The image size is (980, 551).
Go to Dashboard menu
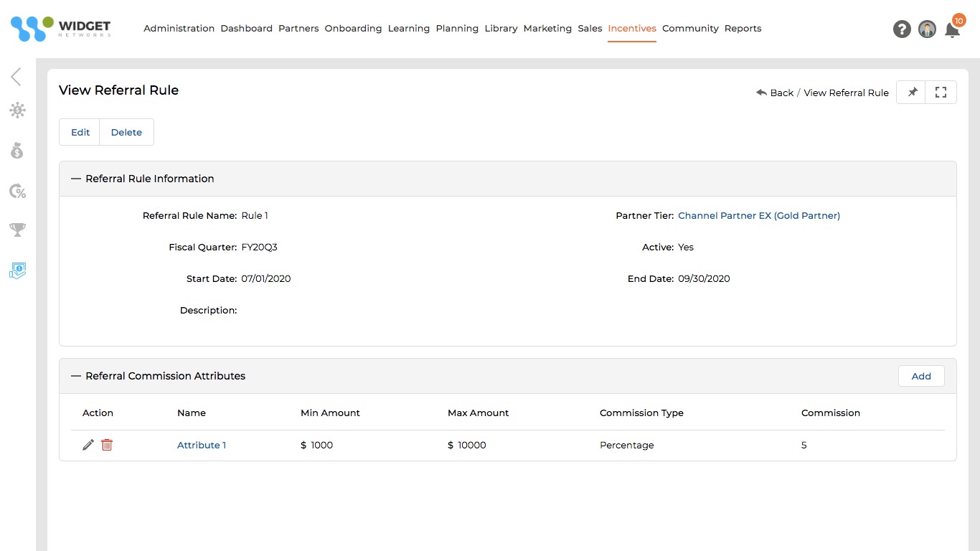point(247,29)
